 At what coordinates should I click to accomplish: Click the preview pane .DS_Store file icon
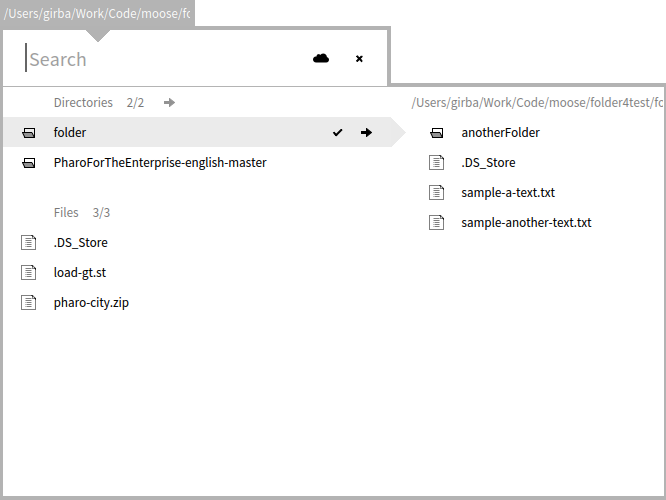click(x=437, y=162)
